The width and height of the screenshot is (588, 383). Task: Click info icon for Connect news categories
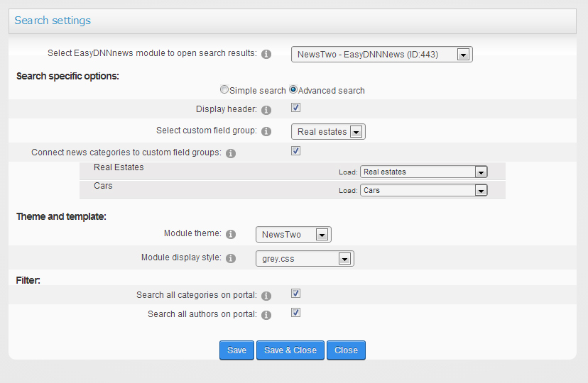(x=231, y=153)
